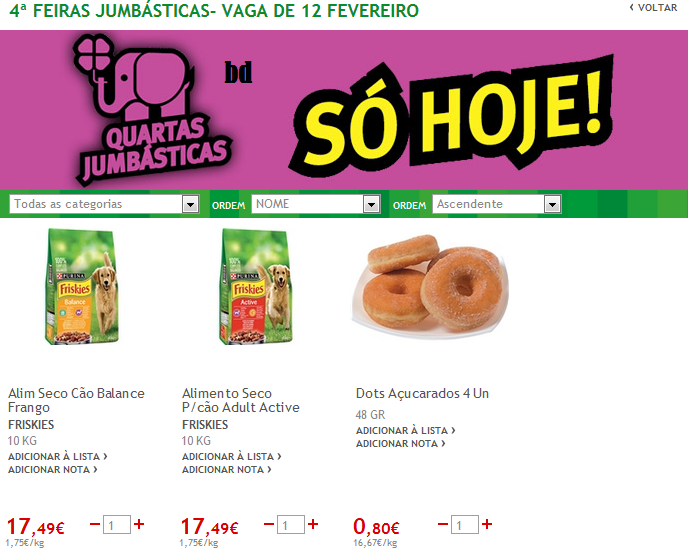700x555 pixels.
Task: Click minus for Friskies Adult Active
Action: [269, 523]
